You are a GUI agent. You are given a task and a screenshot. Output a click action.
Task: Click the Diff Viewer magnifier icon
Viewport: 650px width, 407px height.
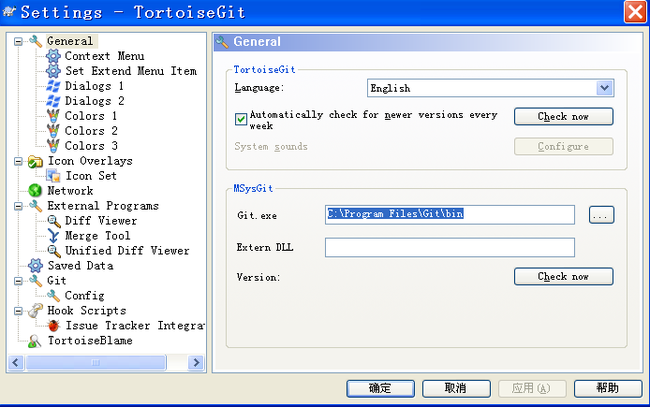point(54,221)
